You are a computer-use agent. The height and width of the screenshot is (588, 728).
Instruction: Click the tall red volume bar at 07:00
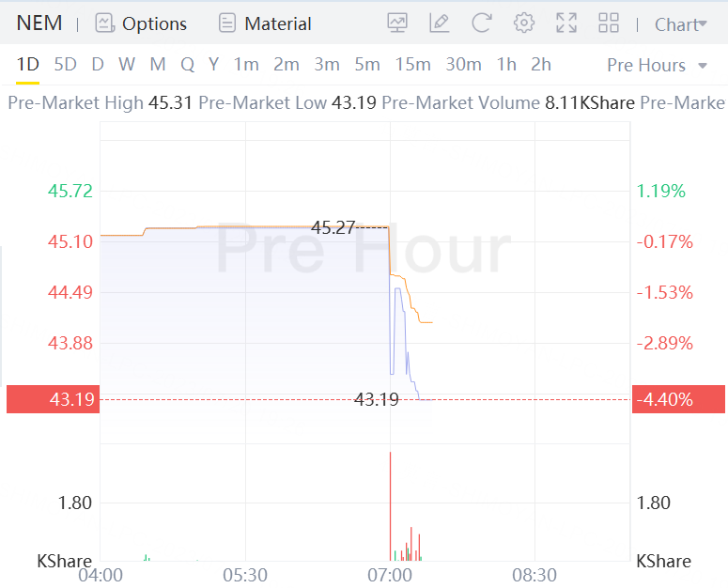tap(390, 505)
